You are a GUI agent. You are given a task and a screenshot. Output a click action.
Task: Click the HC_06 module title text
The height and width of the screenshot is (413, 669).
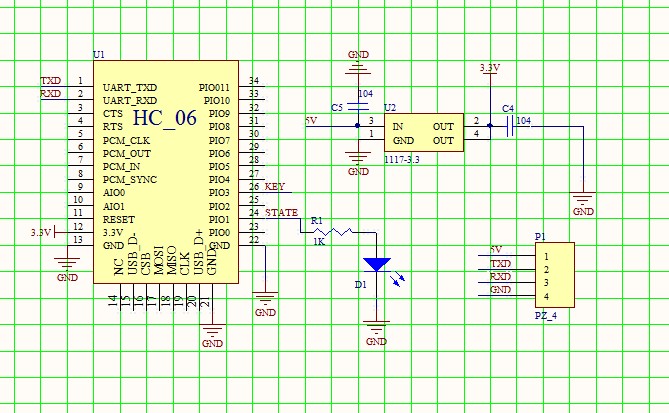click(x=165, y=118)
